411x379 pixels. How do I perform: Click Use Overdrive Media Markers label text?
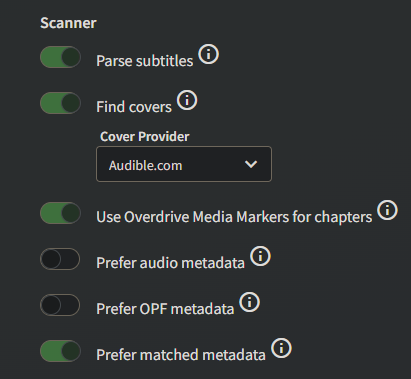pyautogui.click(x=234, y=217)
